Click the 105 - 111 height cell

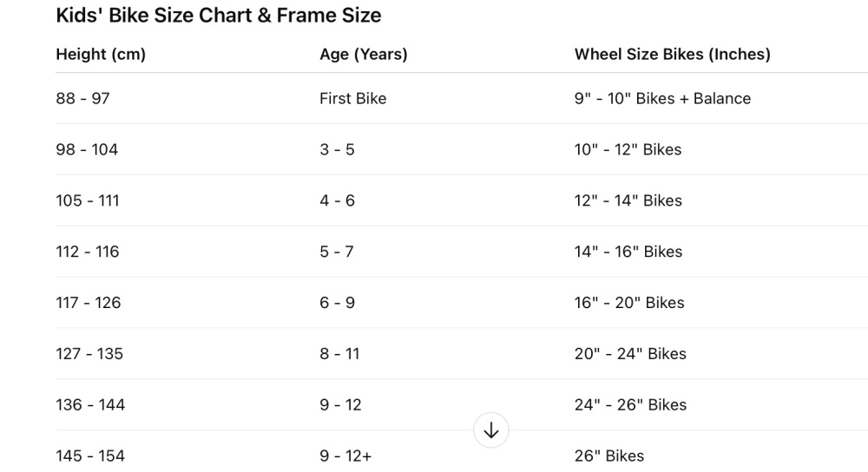[x=88, y=200]
